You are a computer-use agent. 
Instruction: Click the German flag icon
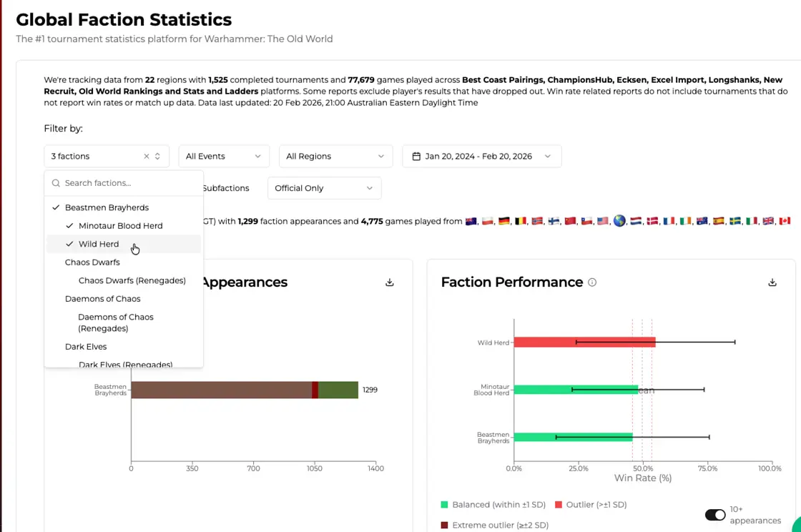pyautogui.click(x=504, y=221)
